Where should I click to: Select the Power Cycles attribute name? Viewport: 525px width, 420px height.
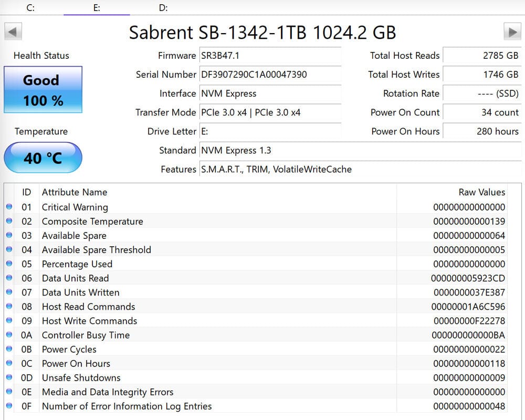tap(69, 350)
